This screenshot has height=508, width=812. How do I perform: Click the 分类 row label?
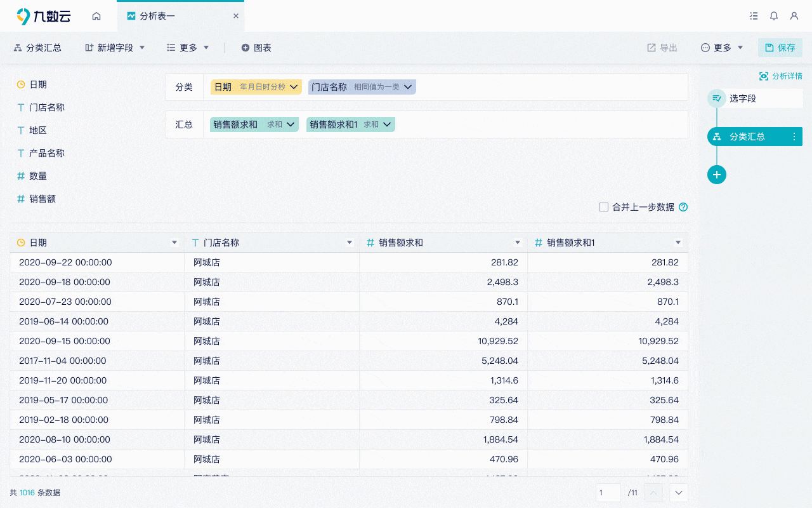click(184, 87)
